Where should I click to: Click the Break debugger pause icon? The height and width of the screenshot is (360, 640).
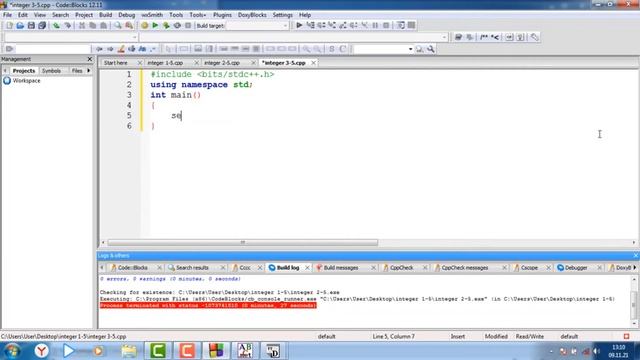point(375,25)
